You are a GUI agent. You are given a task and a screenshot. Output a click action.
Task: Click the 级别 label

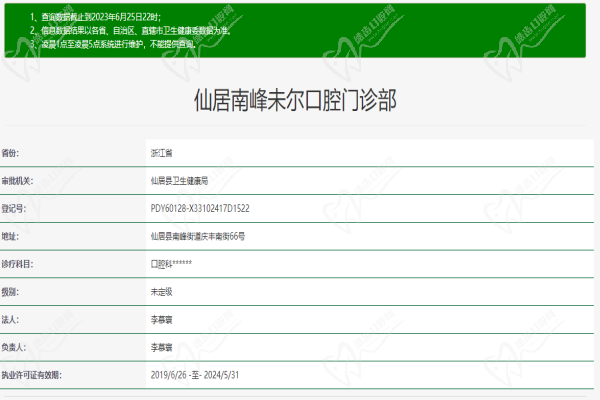tap(10, 292)
